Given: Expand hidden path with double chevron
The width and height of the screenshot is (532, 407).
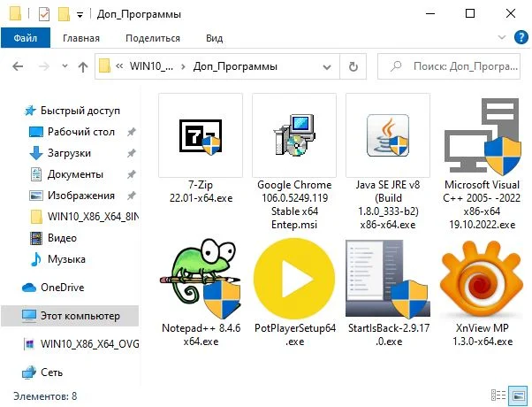Looking at the screenshot, I should (119, 65).
